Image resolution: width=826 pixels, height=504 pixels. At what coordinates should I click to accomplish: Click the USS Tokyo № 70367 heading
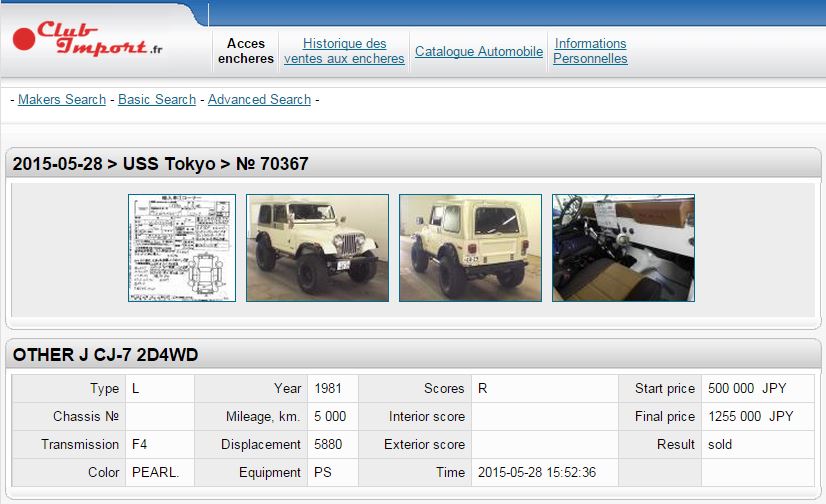point(161,164)
